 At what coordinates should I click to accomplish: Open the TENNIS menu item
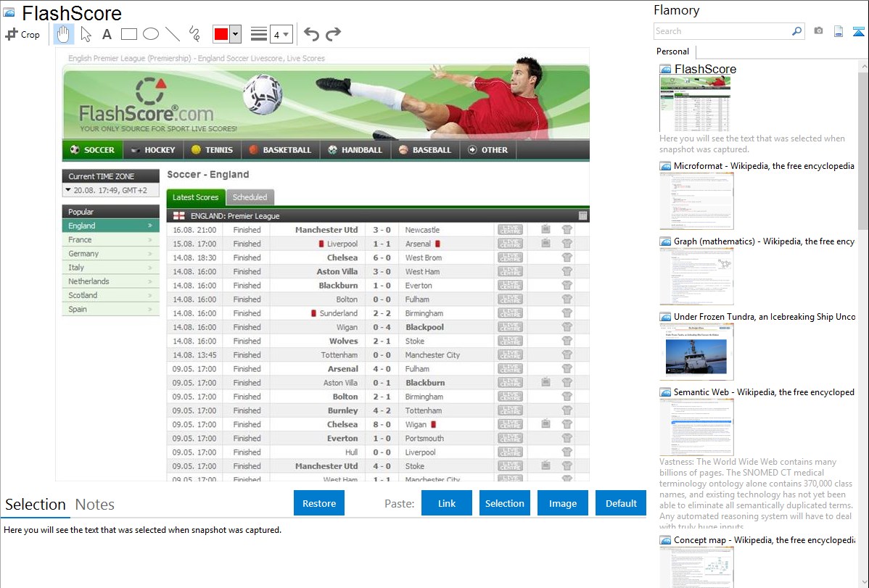pyautogui.click(x=212, y=149)
